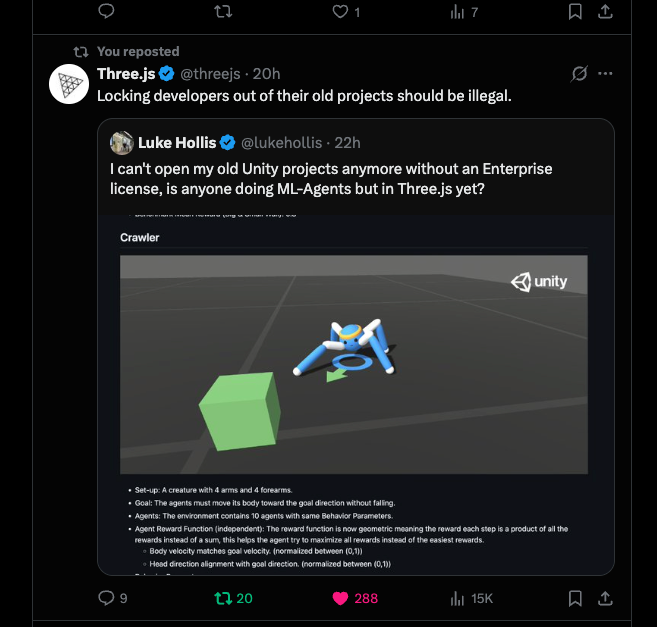The height and width of the screenshot is (627, 657).
Task: View analytics of top post showing 7
Action: (459, 12)
